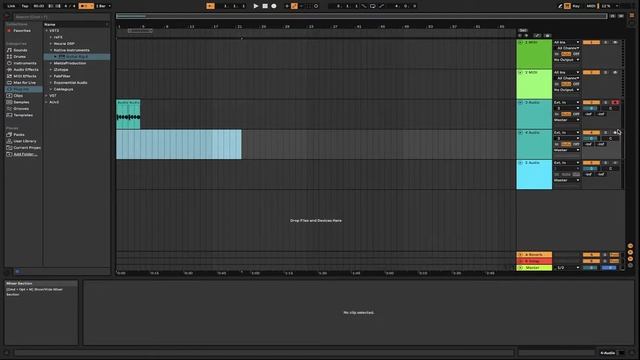
Task: Toggle the Draw Mode pencil icon
Action: point(560,6)
